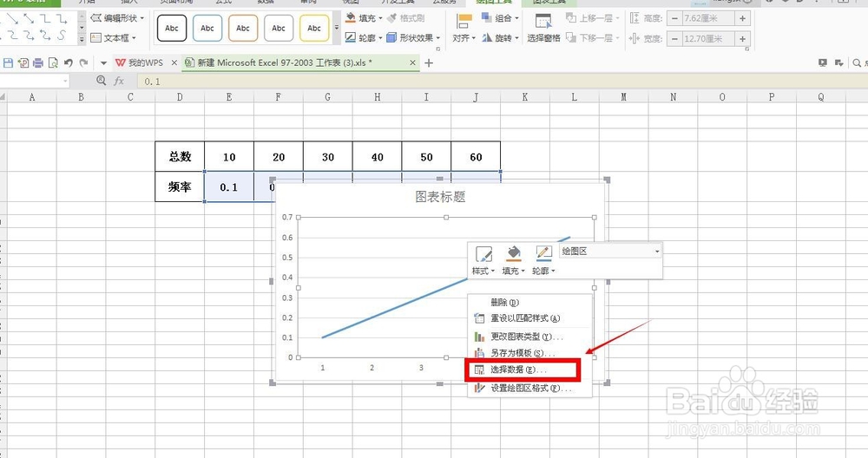Screen dimensions: 868x458
Task: Increase width with the plus button
Action: coord(742,39)
